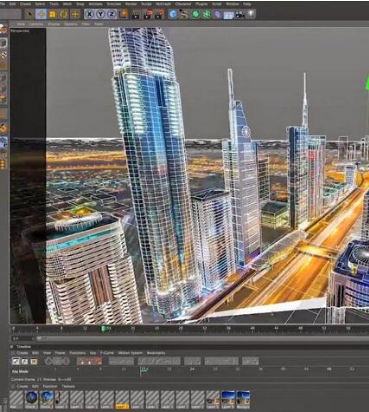
Task: Open the timeline F-Curve menu
Action: tap(107, 353)
